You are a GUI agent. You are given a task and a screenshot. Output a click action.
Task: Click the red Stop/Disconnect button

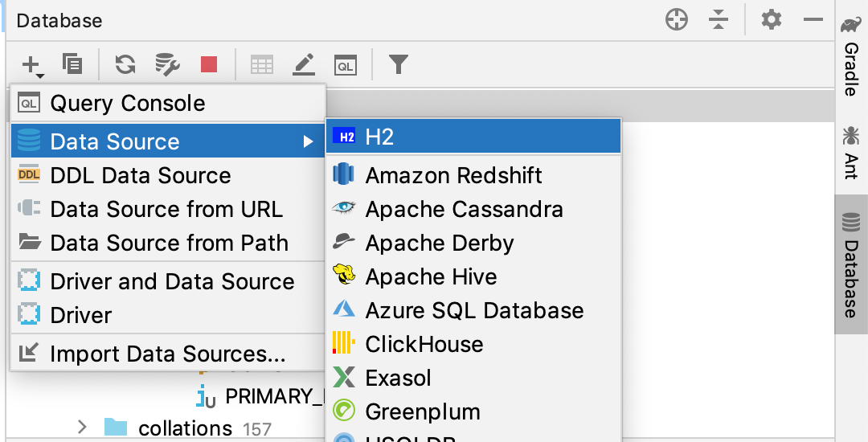[209, 65]
